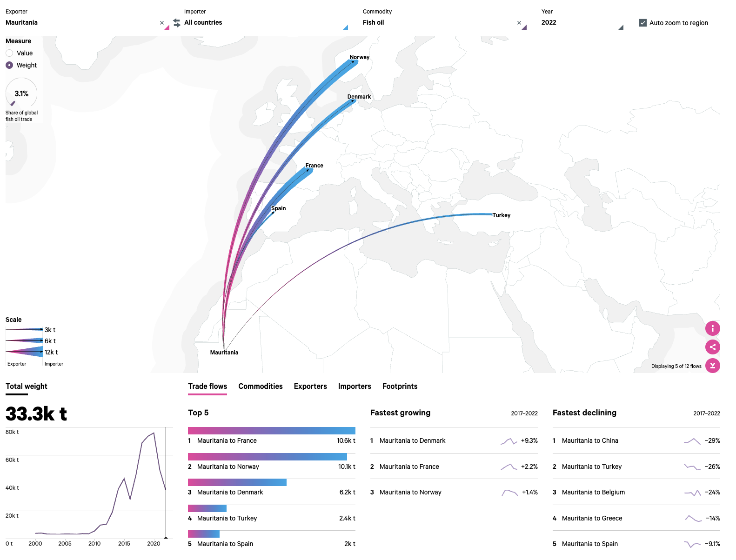Switch to the Footprints tab
Screen dimensions: 736x560
point(400,387)
